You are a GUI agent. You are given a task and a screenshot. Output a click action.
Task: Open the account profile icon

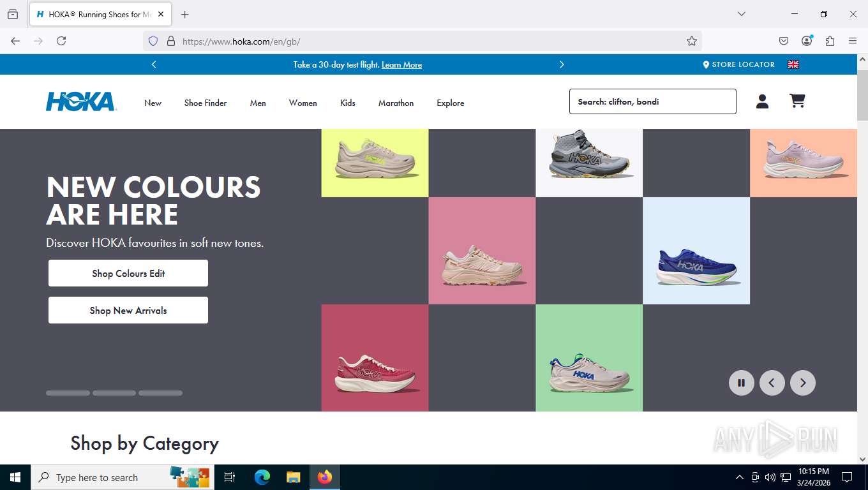[x=762, y=101]
